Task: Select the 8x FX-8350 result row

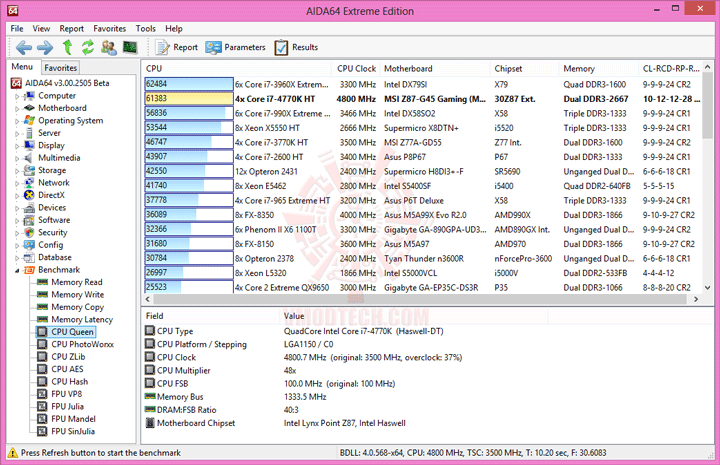Action: [422, 215]
